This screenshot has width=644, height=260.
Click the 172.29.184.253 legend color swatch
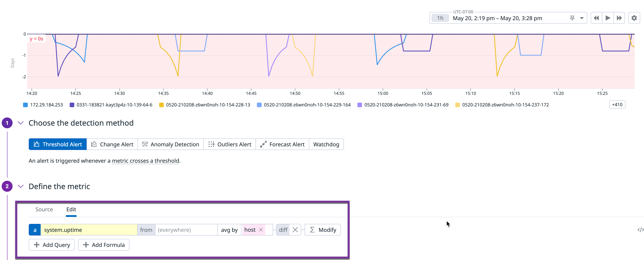pyautogui.click(x=25, y=105)
